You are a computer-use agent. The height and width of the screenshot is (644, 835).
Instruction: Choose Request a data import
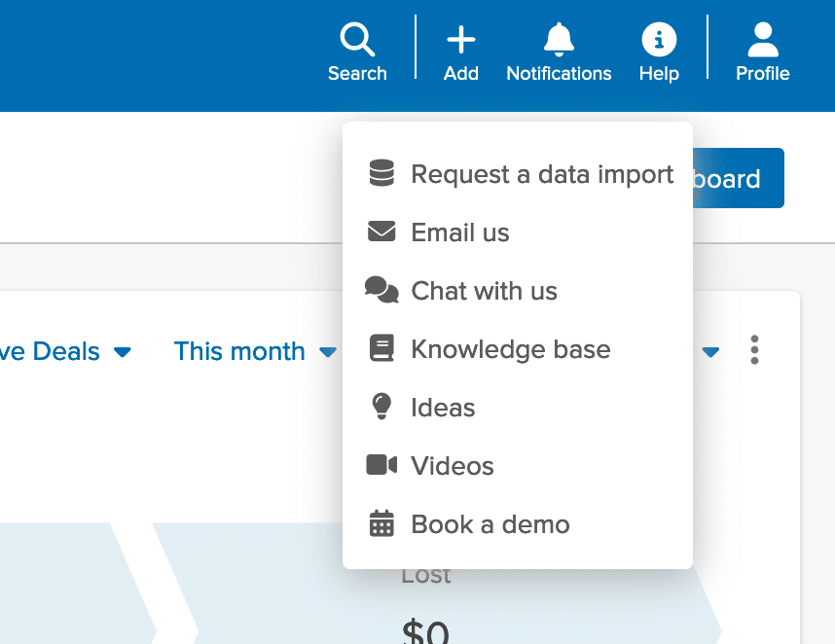click(541, 174)
